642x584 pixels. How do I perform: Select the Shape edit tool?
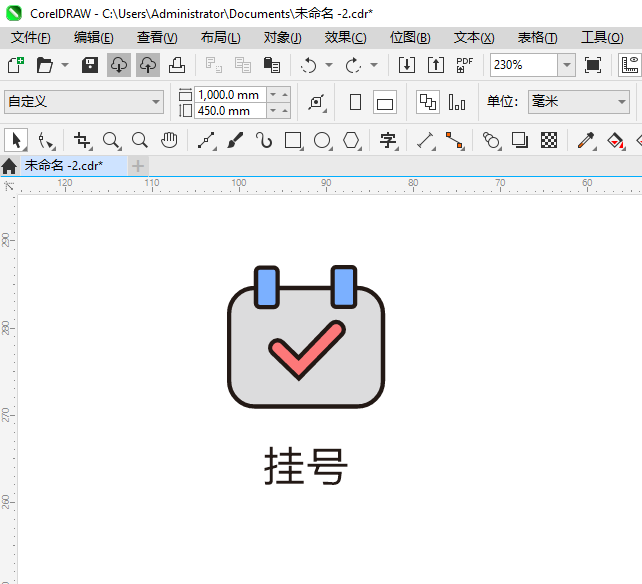(46, 140)
